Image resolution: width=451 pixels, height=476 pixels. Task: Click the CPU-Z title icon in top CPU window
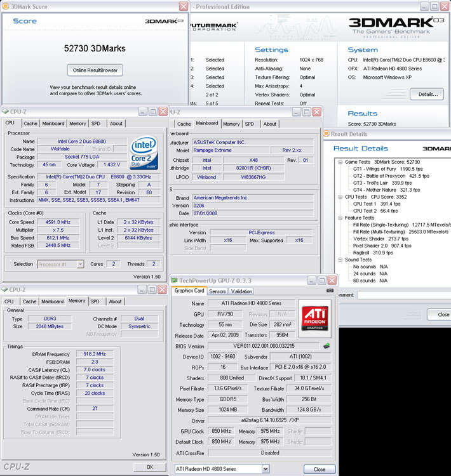pos(5,112)
